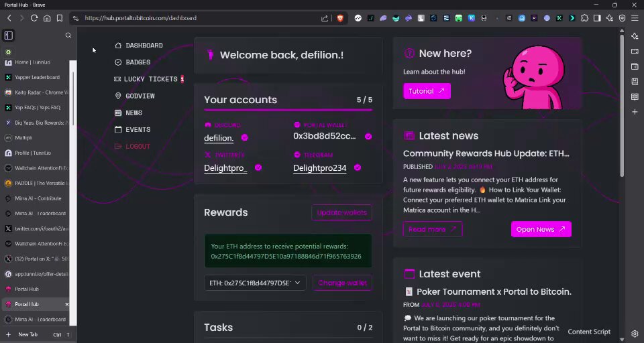Screen dimensions: 644x343
Task: Click the page vertical scrollbar
Action: (622, 106)
